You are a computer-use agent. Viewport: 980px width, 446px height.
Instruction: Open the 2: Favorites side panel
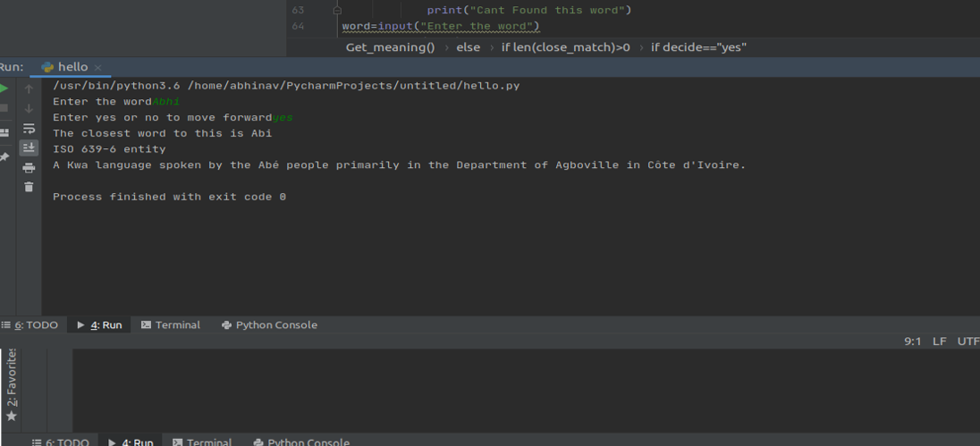coord(12,385)
